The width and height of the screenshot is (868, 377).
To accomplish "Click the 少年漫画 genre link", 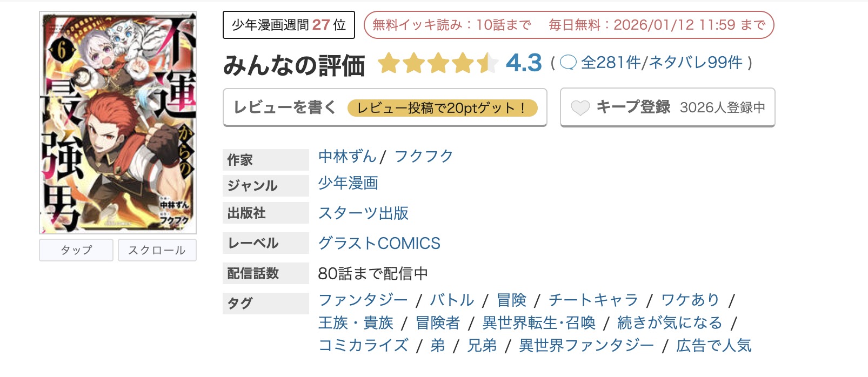I will pos(349,184).
